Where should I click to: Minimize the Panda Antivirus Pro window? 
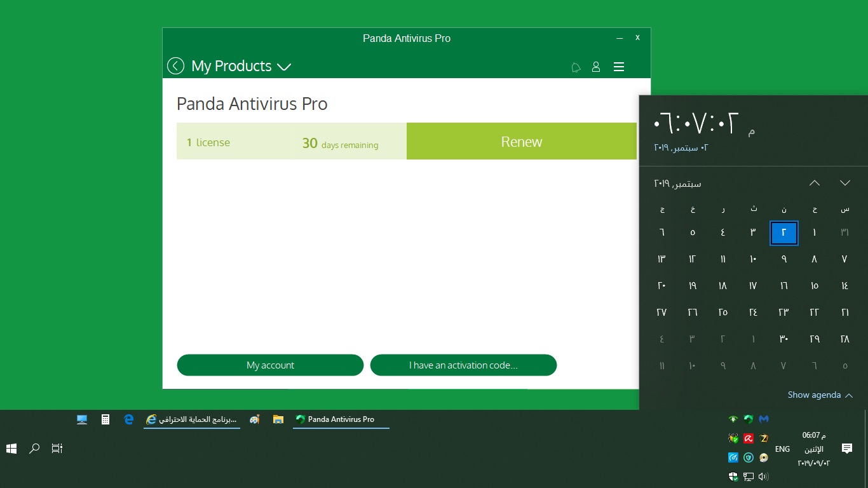coord(620,38)
